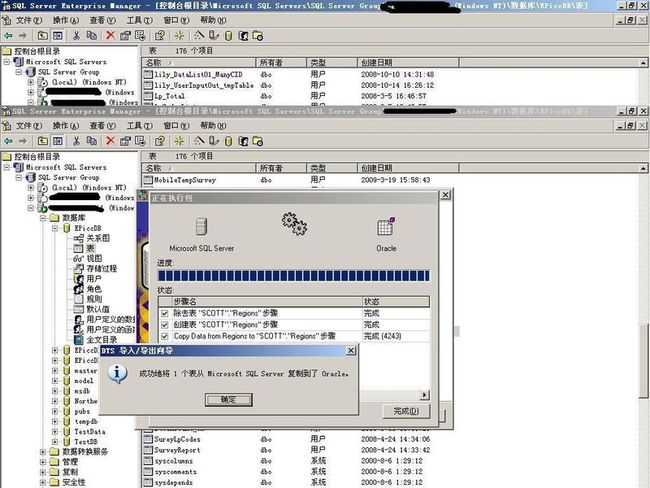650x488 pixels.
Task: Click the register server icon in lower window toolbar
Action: click(x=213, y=141)
